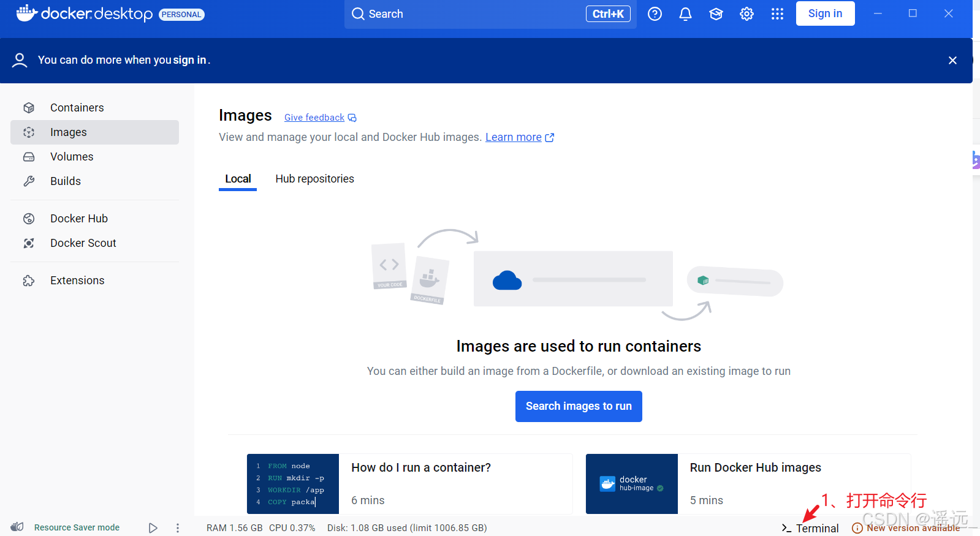
Task: Click the Images sidebar icon
Action: (29, 132)
